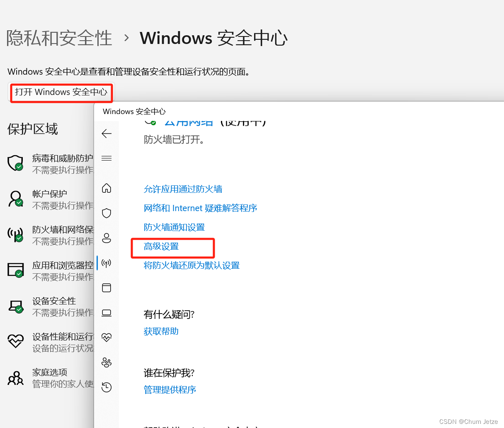Click the 设备安全性 laptop icon in Settings

[16, 306]
